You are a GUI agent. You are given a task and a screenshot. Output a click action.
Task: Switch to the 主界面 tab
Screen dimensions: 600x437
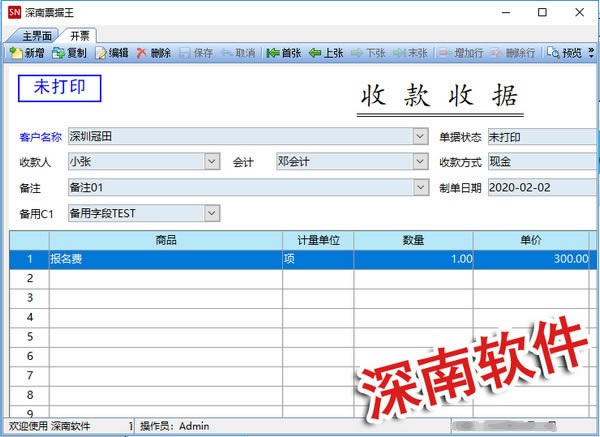tap(36, 35)
